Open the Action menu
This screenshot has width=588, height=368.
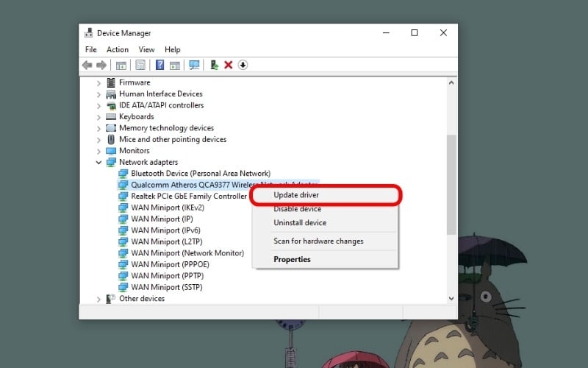coord(118,49)
